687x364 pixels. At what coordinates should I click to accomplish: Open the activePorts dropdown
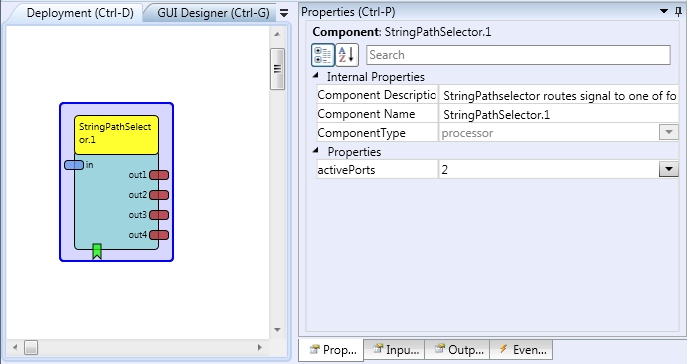pyautogui.click(x=669, y=170)
